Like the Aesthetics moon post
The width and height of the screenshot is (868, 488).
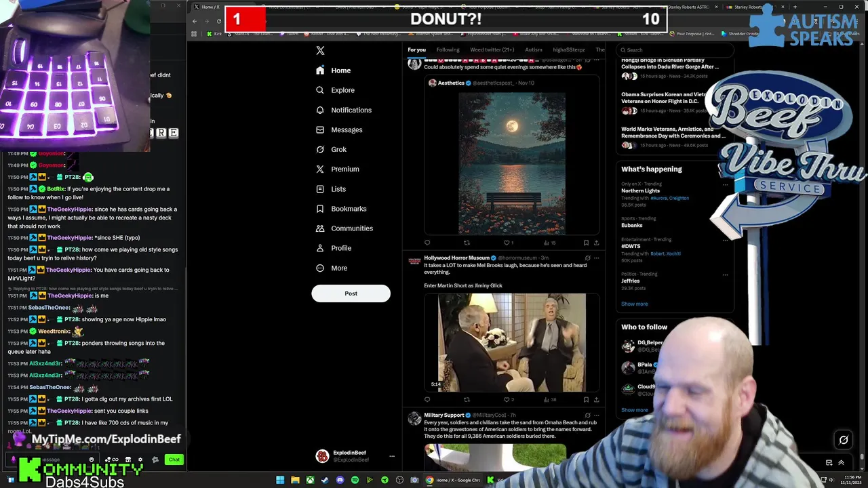508,243
